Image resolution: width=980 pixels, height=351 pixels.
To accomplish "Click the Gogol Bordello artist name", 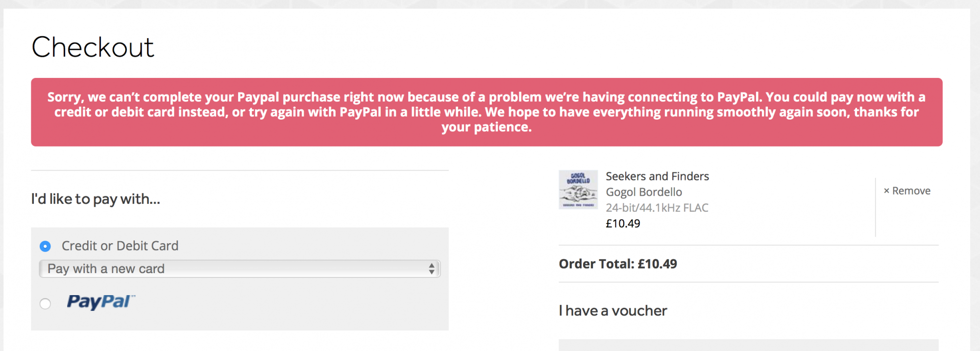I will 644,192.
